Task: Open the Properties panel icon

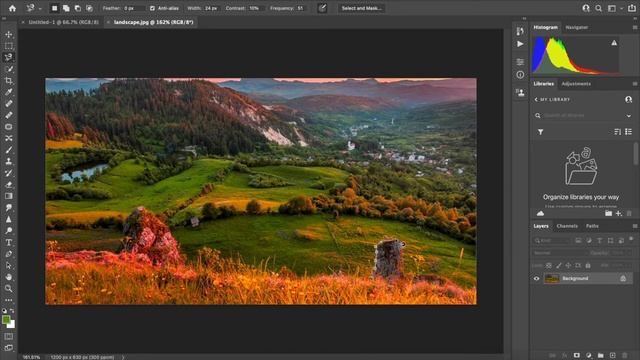Action: (x=520, y=62)
